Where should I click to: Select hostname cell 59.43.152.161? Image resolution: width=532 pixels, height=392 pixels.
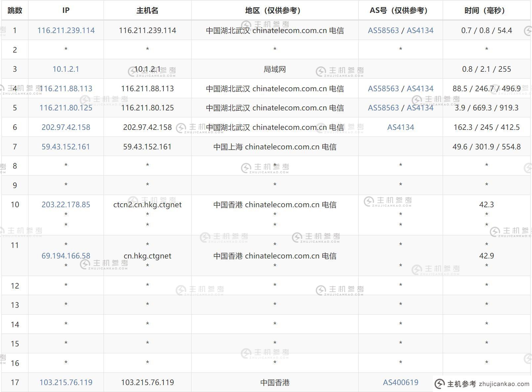click(148, 147)
